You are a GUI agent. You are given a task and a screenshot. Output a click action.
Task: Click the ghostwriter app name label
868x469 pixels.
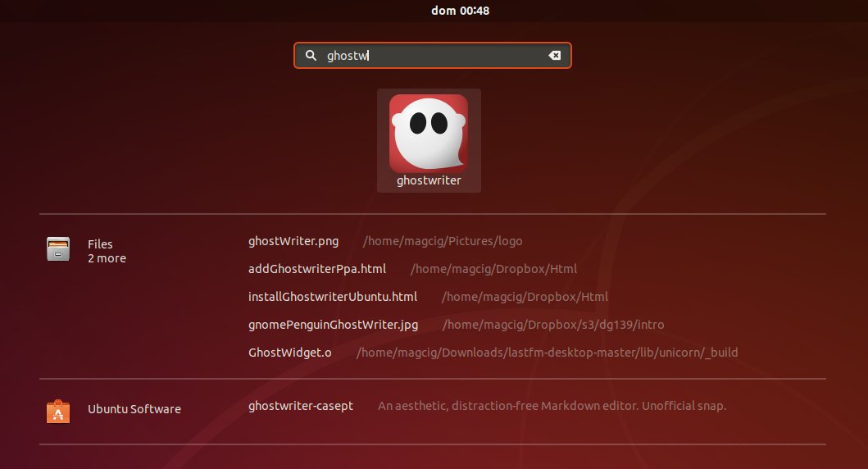[429, 180]
